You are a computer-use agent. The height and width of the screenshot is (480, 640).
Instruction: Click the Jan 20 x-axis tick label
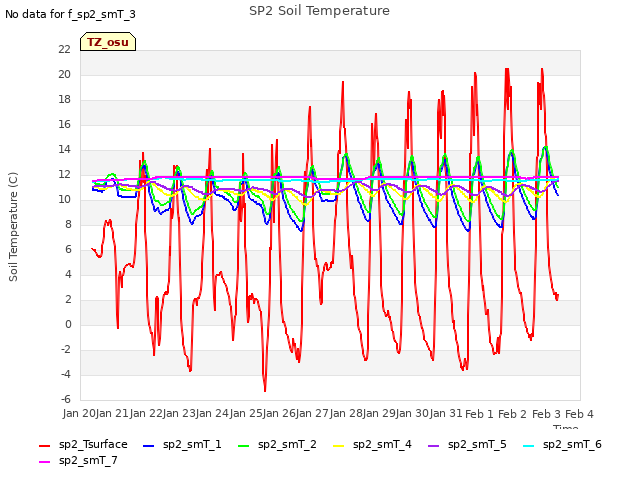click(79, 413)
